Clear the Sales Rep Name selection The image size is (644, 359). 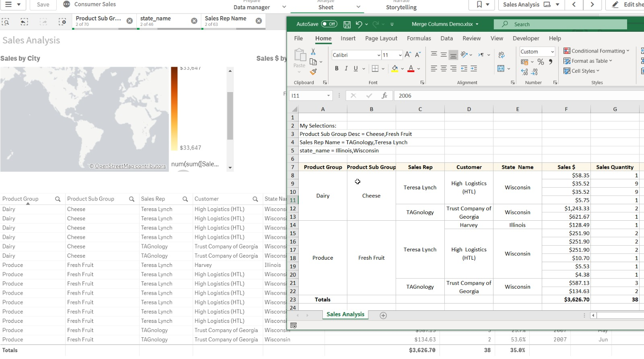coord(259,21)
